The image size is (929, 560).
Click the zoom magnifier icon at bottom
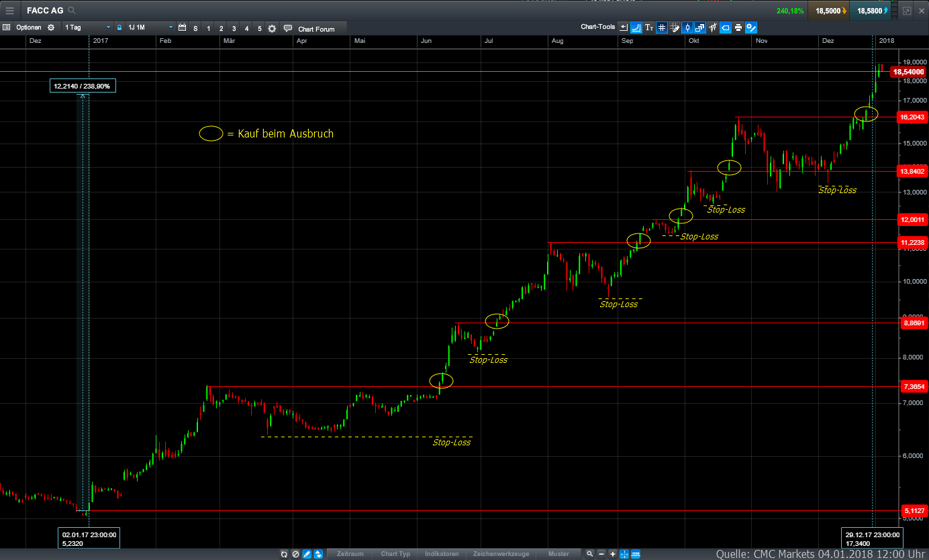tap(589, 554)
